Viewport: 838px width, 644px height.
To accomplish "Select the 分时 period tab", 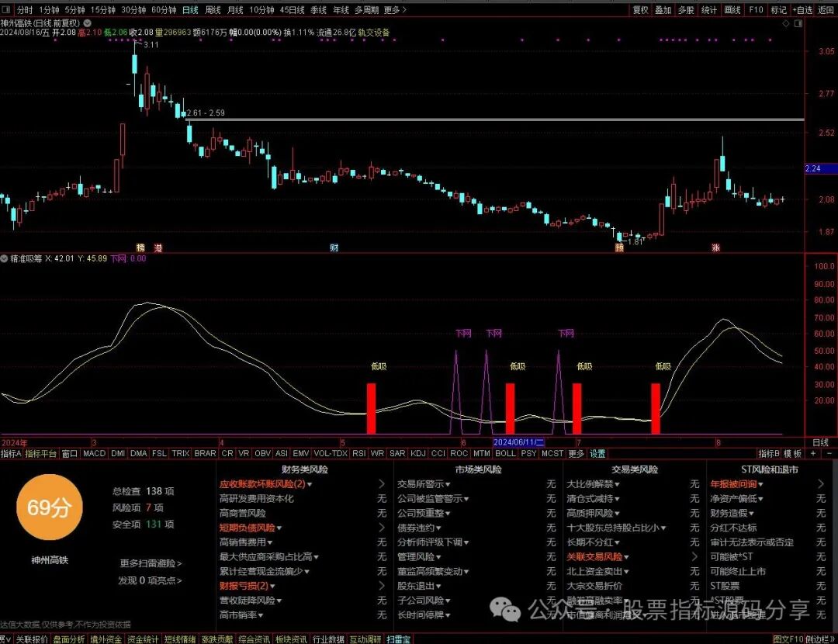I will [25, 9].
